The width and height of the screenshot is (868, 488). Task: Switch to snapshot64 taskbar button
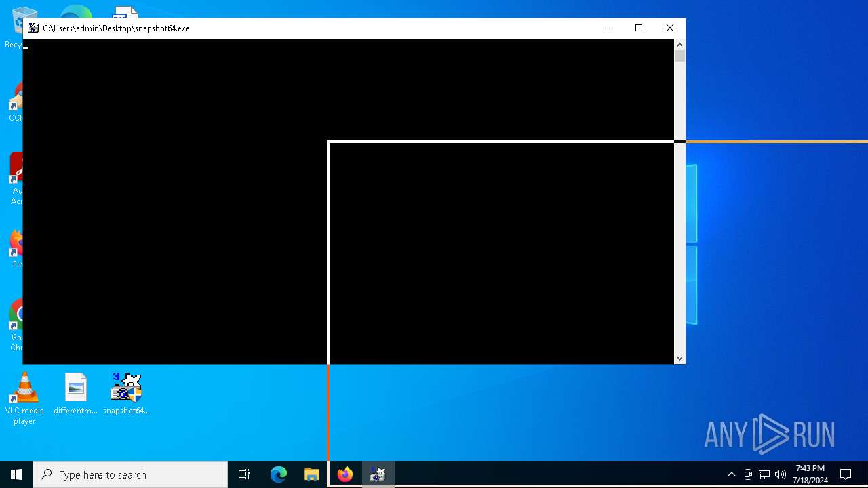pyautogui.click(x=378, y=474)
